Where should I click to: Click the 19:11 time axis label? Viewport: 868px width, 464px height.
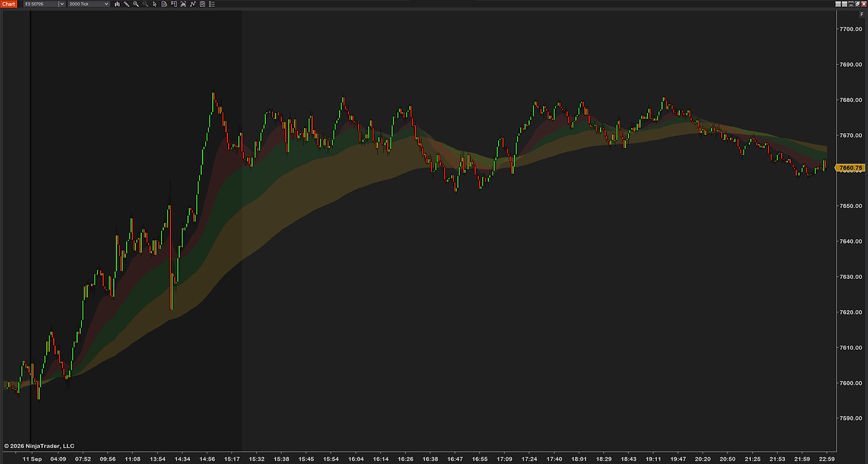tap(653, 458)
